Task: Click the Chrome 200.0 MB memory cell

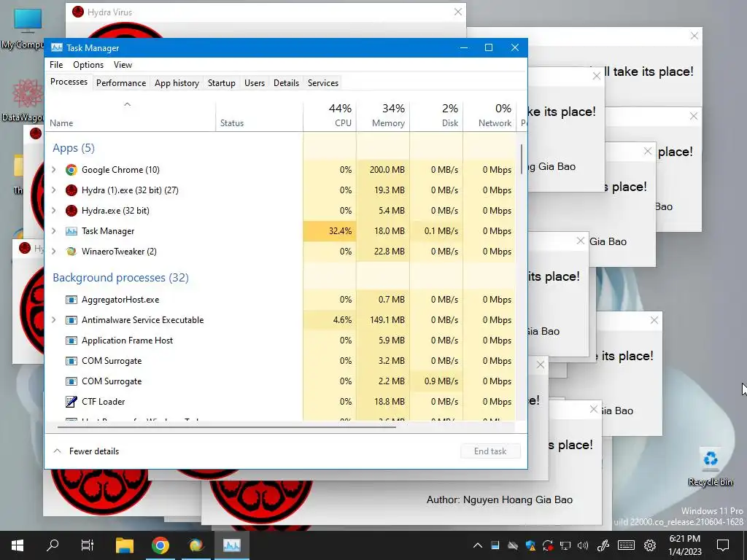Action: 383,170
